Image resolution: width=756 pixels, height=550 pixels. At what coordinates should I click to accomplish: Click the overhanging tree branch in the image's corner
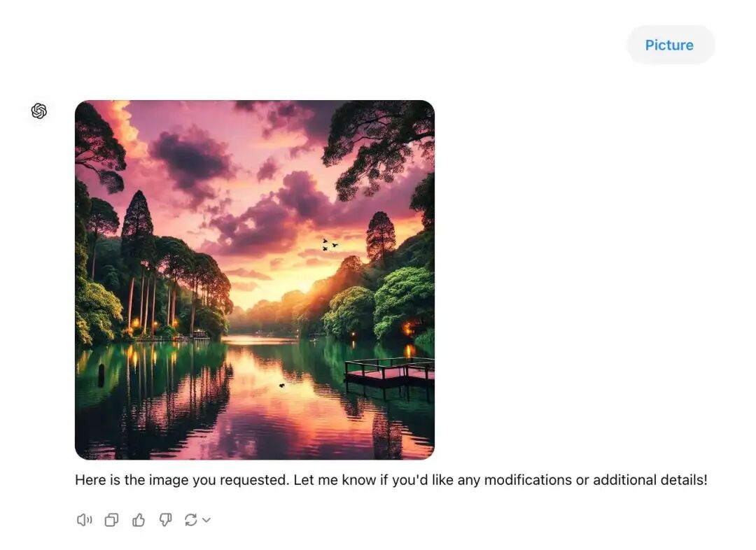point(378,140)
